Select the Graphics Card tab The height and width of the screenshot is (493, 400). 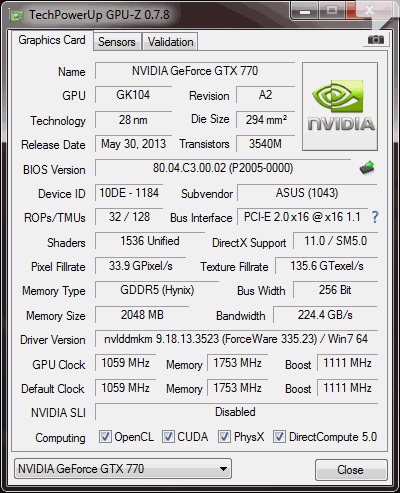pyautogui.click(x=52, y=40)
